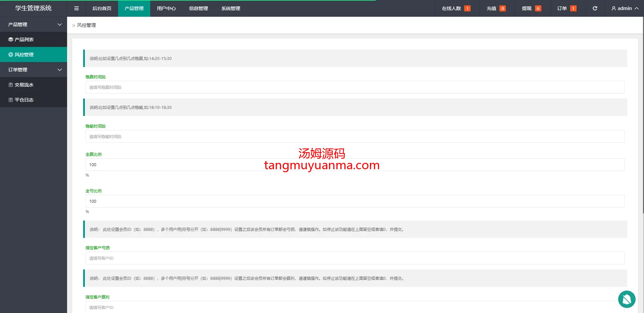Click the hamburger sidebar collapse icon
The width and height of the screenshot is (644, 313).
pyautogui.click(x=76, y=8)
